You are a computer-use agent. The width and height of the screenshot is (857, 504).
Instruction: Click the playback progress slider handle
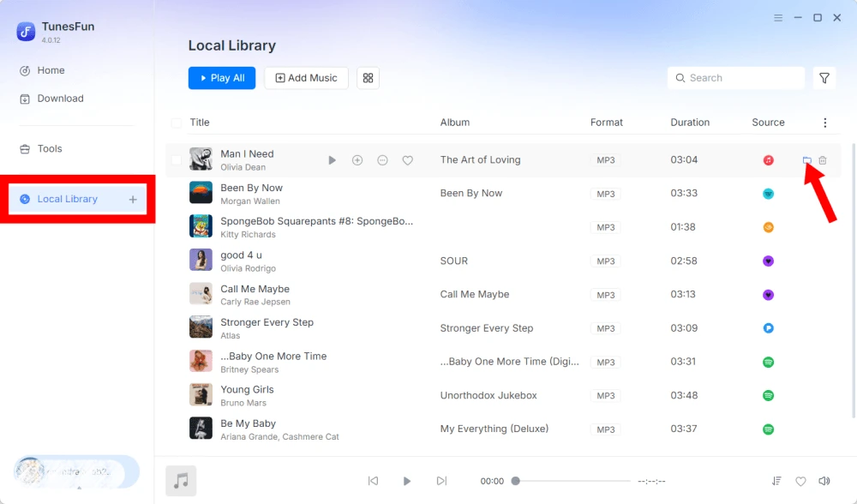(515, 481)
